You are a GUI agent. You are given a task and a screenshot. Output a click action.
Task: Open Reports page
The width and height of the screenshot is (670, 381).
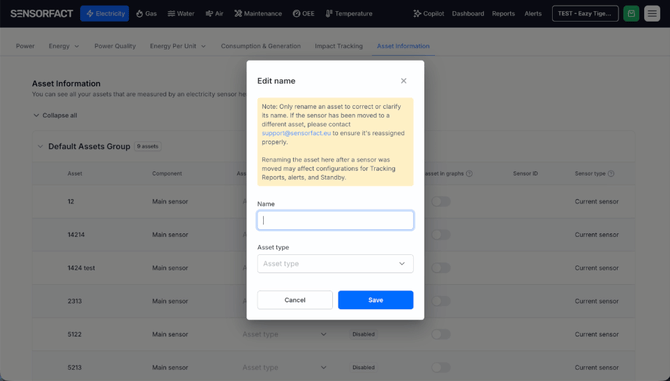503,14
